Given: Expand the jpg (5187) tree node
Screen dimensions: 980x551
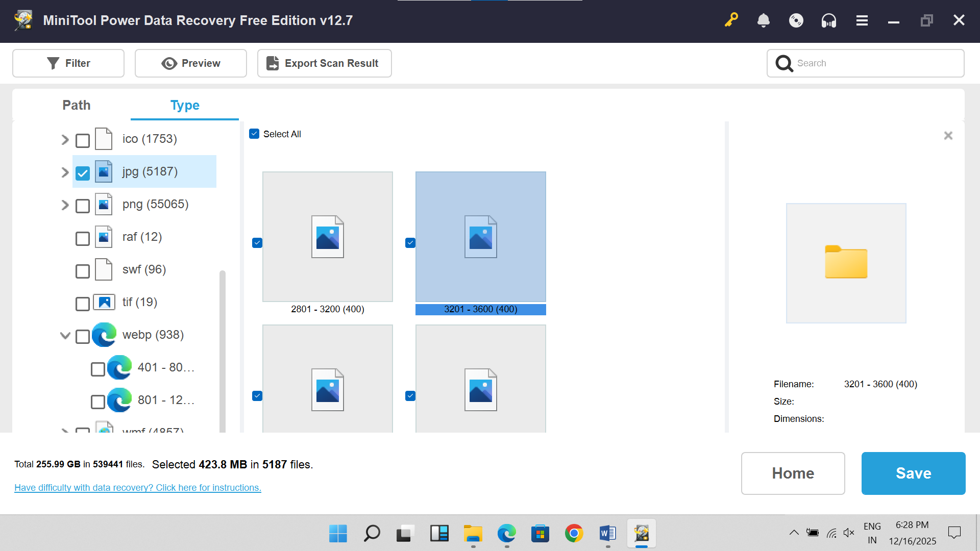Looking at the screenshot, I should pyautogui.click(x=65, y=172).
